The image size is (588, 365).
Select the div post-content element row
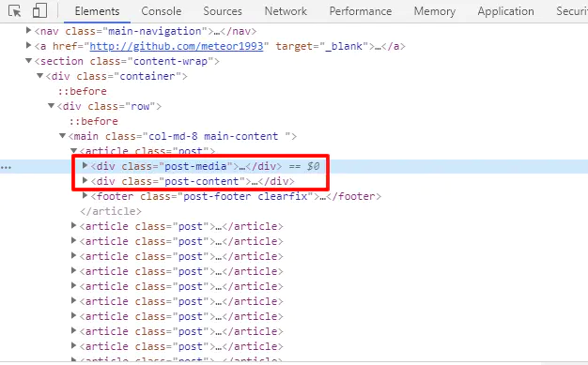pyautogui.click(x=193, y=181)
